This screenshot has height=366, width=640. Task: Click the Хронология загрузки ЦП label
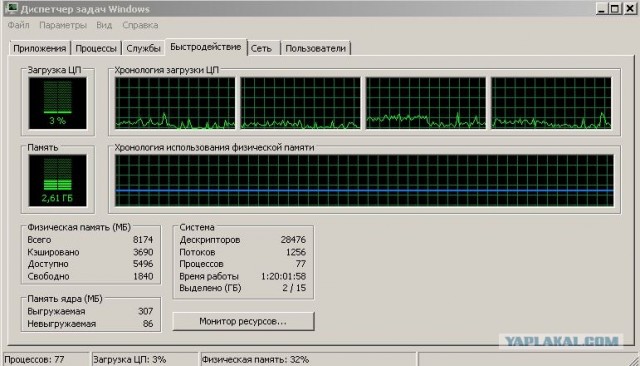167,70
